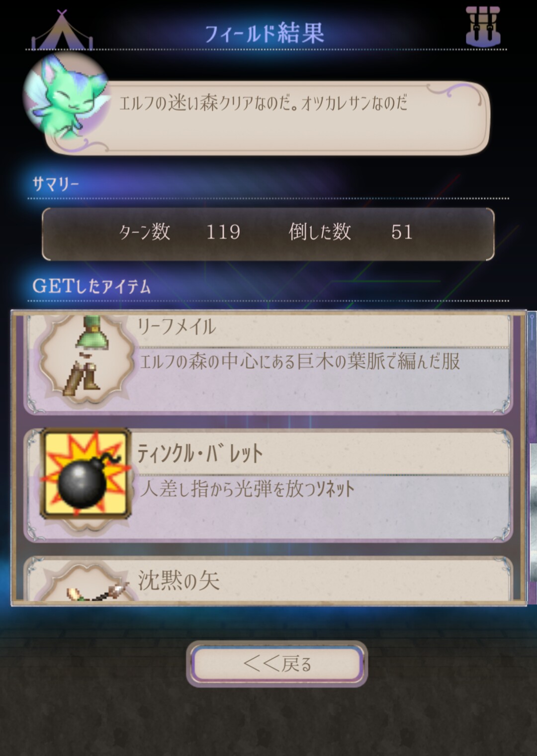Tap the ターン数 119 value
The width and height of the screenshot is (537, 756).
coord(223,232)
